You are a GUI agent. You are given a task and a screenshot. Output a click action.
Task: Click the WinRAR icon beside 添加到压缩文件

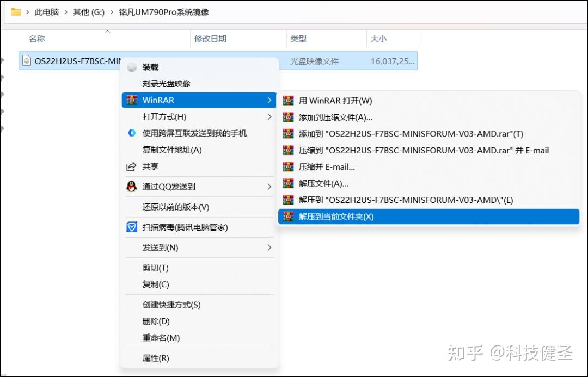(x=288, y=117)
